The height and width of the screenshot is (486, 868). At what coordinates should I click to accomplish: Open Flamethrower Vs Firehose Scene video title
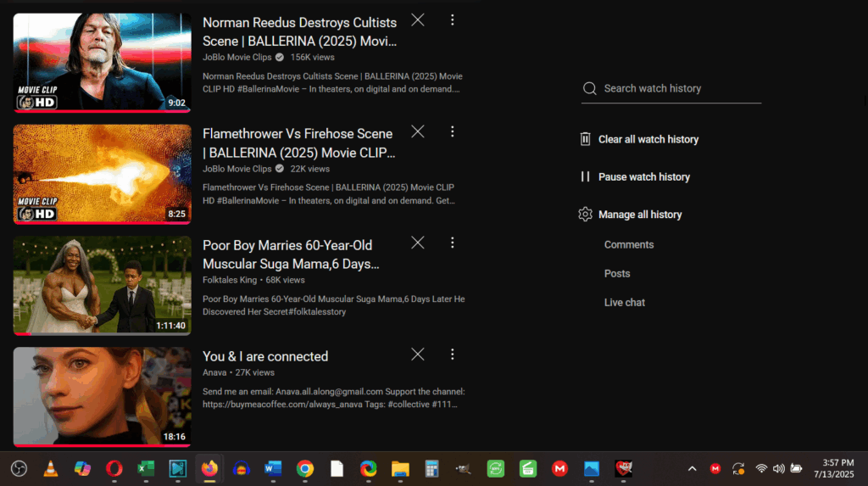(x=299, y=143)
